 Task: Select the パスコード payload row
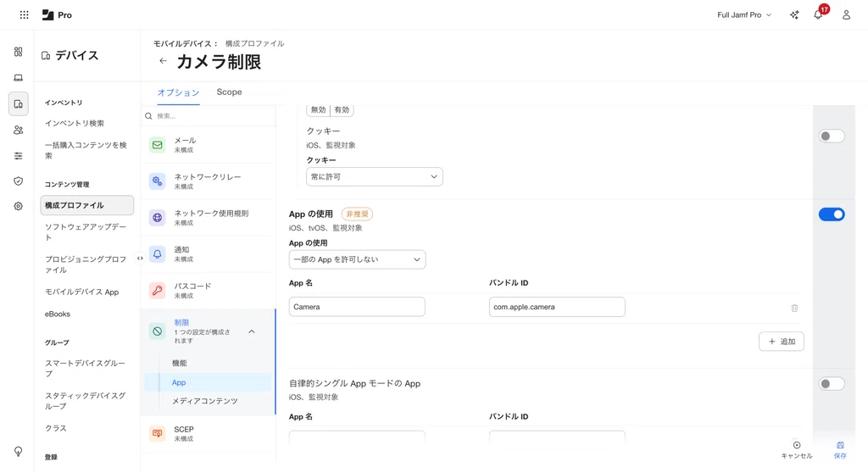pyautogui.click(x=209, y=291)
